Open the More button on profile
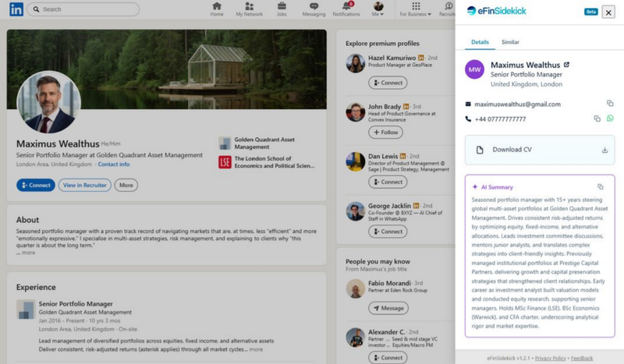624x364 pixels. pos(126,185)
